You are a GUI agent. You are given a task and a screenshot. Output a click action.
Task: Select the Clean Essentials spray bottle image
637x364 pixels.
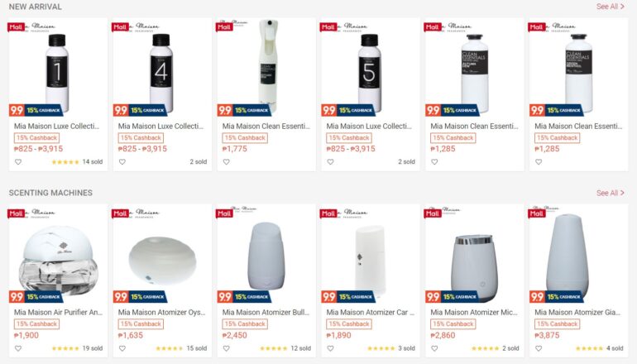pyautogui.click(x=266, y=67)
